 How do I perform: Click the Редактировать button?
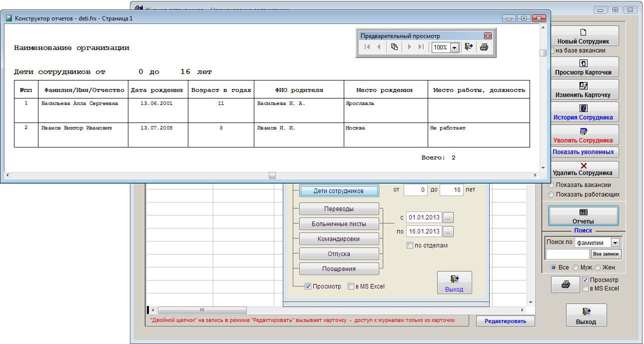click(x=505, y=321)
